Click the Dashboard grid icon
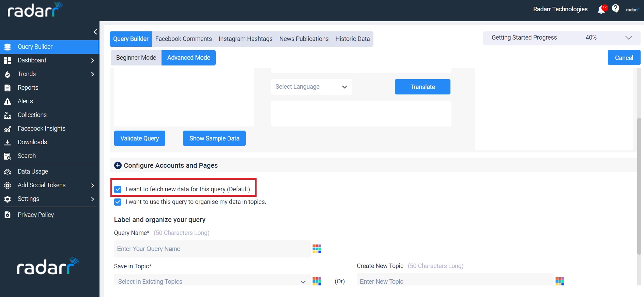Image resolution: width=644 pixels, height=297 pixels. point(7,61)
